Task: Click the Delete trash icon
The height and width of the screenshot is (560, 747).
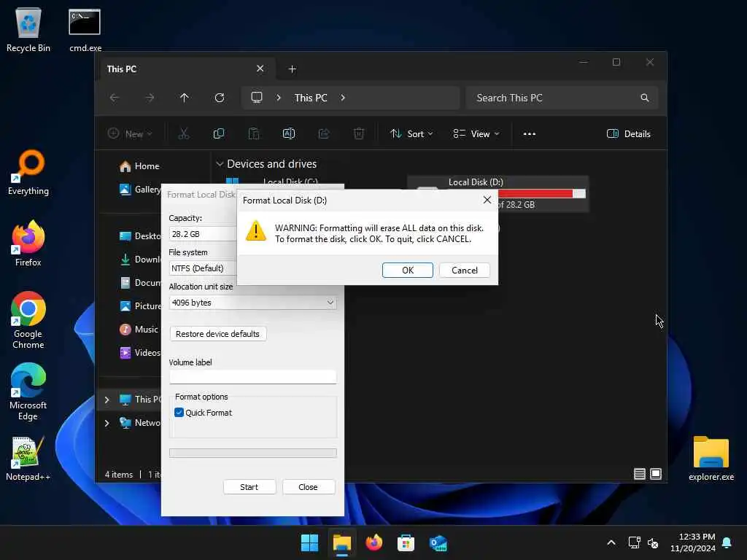Action: 359,134
